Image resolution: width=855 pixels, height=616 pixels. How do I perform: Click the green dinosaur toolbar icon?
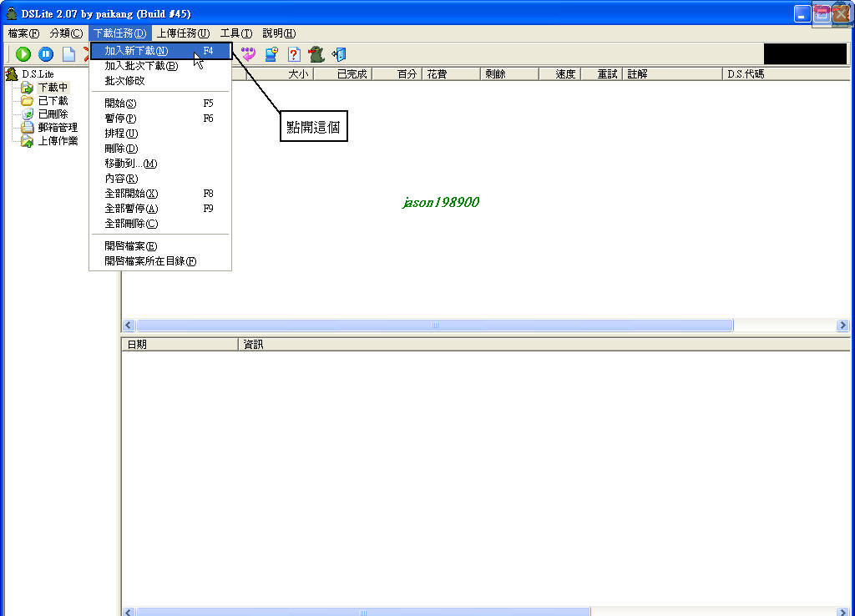[x=316, y=54]
